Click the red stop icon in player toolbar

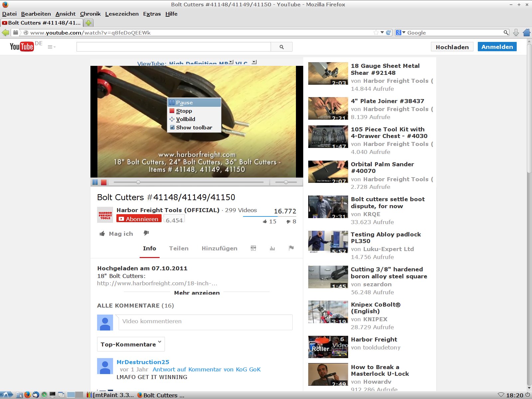tap(104, 182)
